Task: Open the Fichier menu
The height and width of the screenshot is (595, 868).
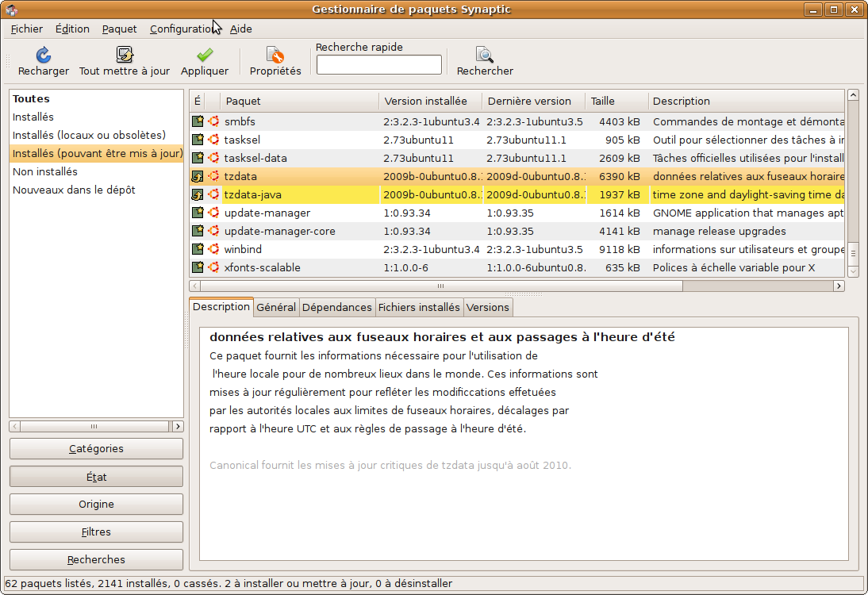Action: [26, 29]
